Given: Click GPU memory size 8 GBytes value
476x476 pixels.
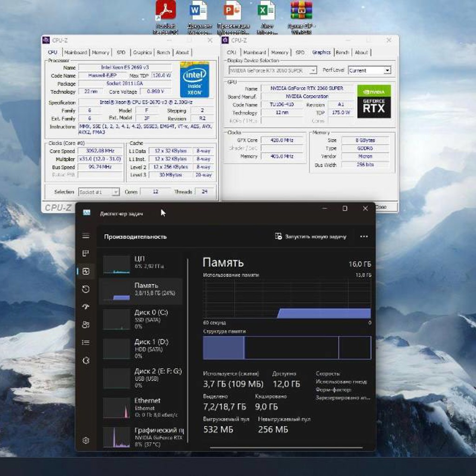Looking at the screenshot, I should (x=365, y=140).
